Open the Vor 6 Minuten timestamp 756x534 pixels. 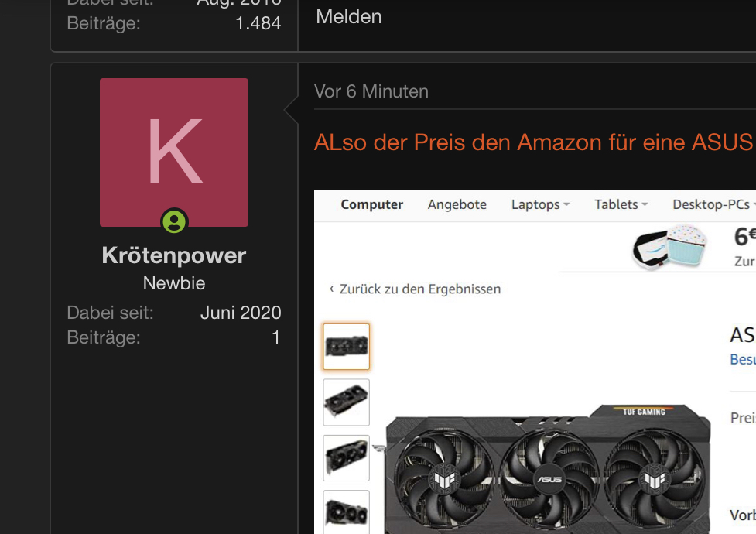tap(371, 91)
